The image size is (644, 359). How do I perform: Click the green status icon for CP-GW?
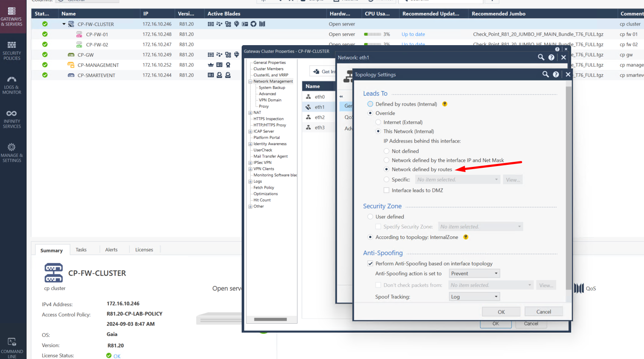pos(45,55)
